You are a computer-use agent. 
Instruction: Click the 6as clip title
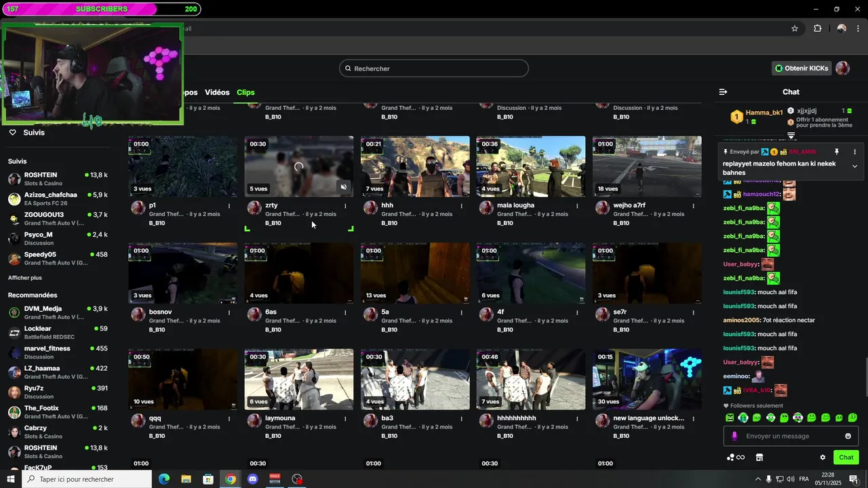271,312
